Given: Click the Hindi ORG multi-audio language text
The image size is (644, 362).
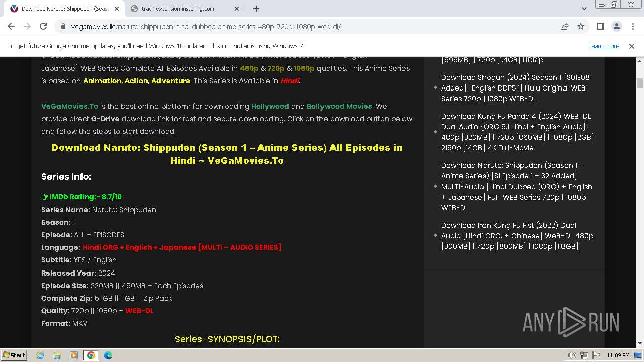Looking at the screenshot, I should pyautogui.click(x=182, y=247).
